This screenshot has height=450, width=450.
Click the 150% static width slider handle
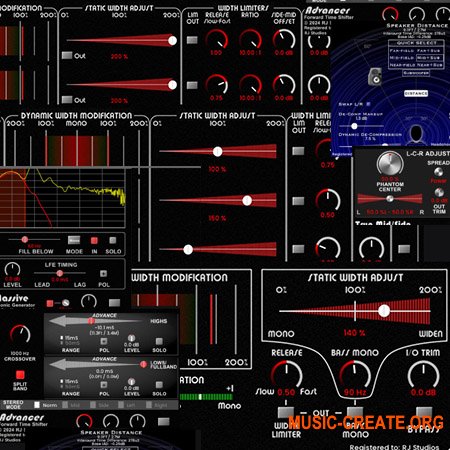tap(247, 200)
